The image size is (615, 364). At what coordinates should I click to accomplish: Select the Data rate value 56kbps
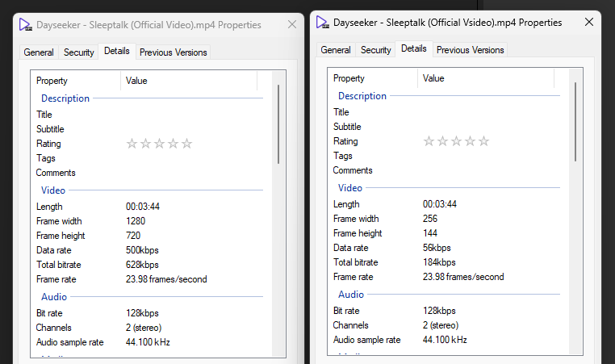pyautogui.click(x=437, y=248)
